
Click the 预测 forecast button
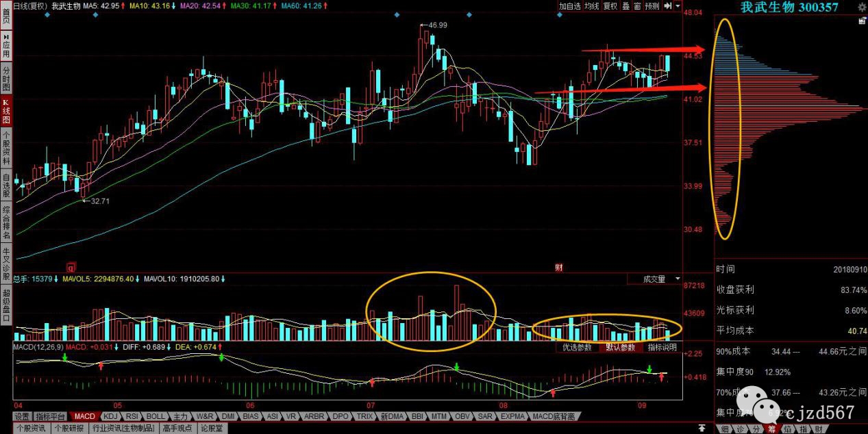[x=652, y=6]
